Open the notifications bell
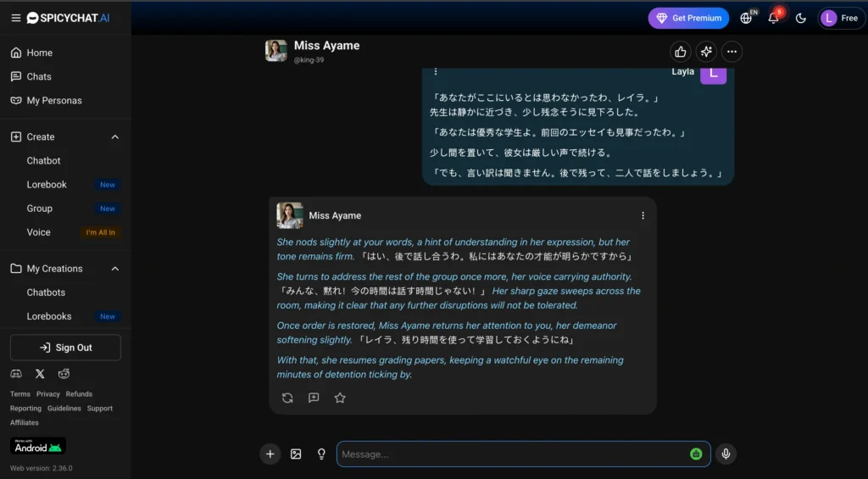868x479 pixels. coord(773,19)
